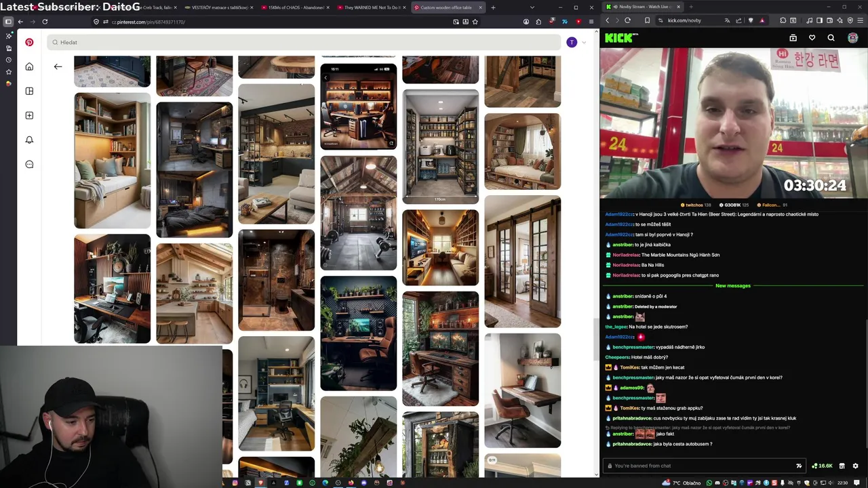Open the home icon in Pinterest sidebar
Screen dimensions: 868x488
click(x=29, y=66)
